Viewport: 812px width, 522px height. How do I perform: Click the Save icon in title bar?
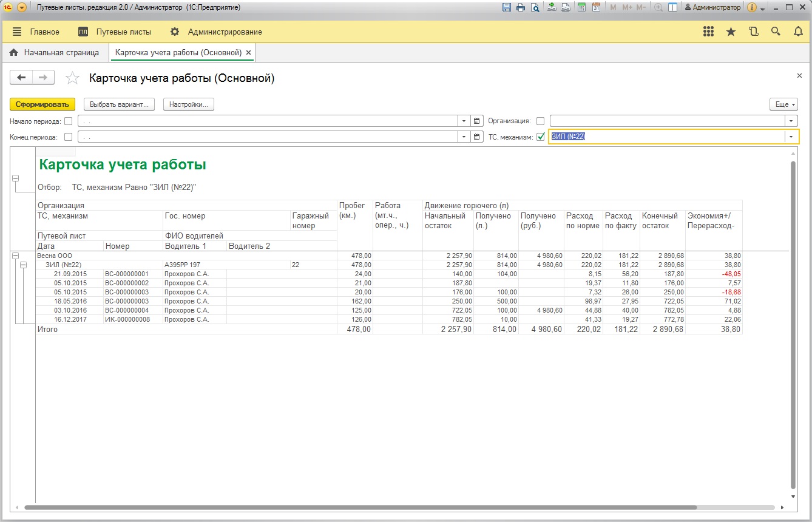pos(507,7)
